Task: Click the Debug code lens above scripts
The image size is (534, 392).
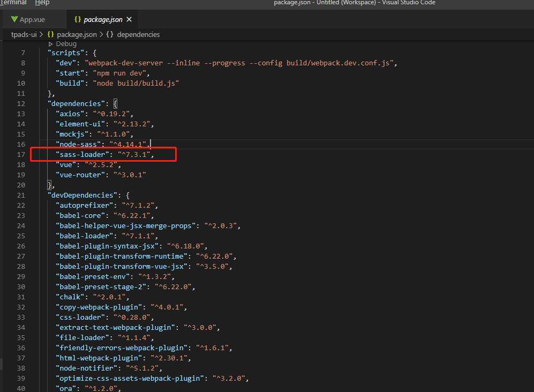Action: coord(66,44)
